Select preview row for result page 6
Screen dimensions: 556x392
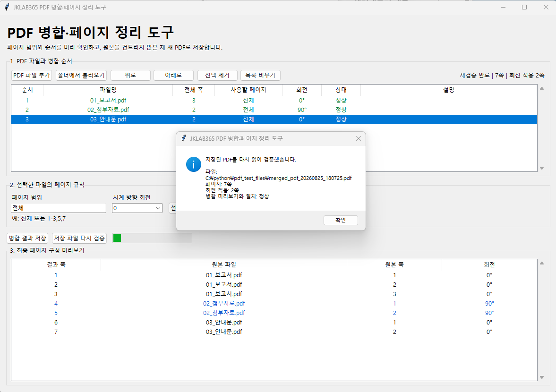(274, 323)
